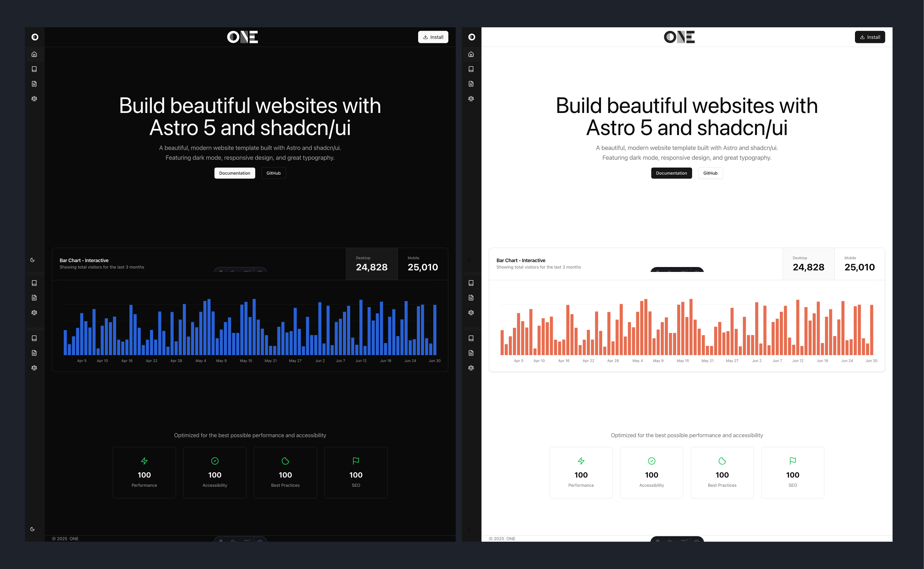Click 'Apr 16' axis label in blue chart
Image resolution: width=924 pixels, height=569 pixels.
[127, 361]
